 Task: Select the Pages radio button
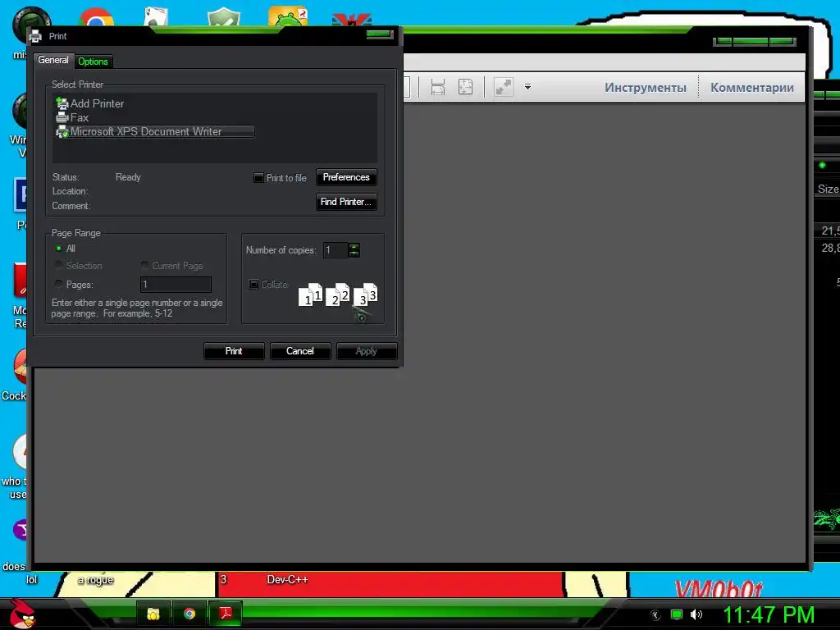click(59, 284)
